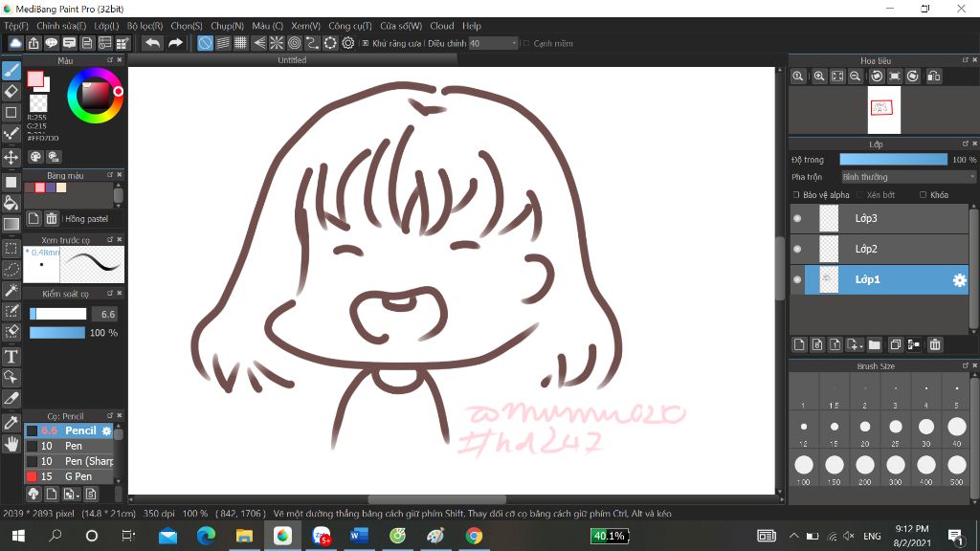Select the Pen (Sharp) brush
980x551 pixels.
coord(69,461)
